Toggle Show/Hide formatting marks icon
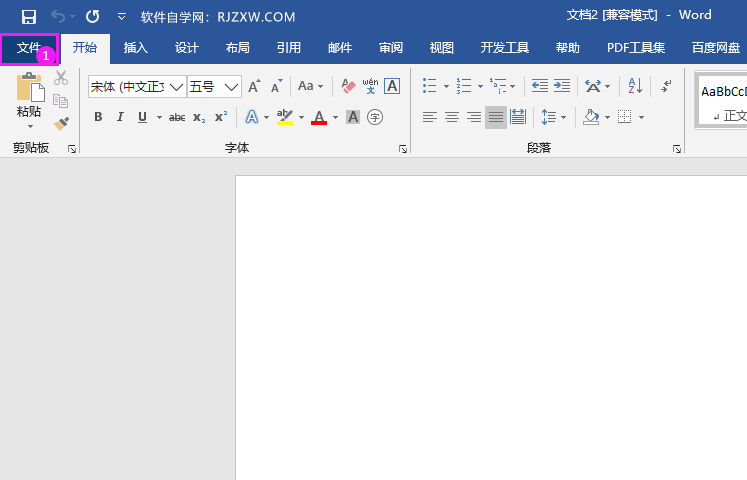The height and width of the screenshot is (480, 747). 666,86
